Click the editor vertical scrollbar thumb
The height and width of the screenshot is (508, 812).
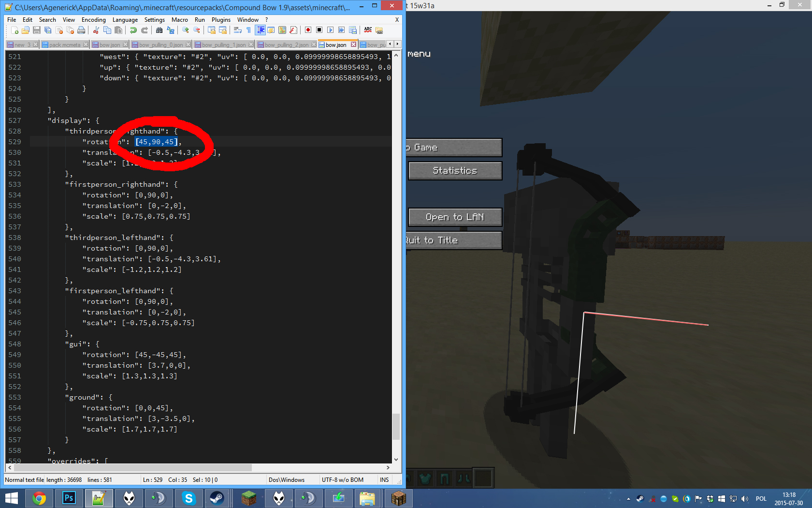(x=396, y=426)
